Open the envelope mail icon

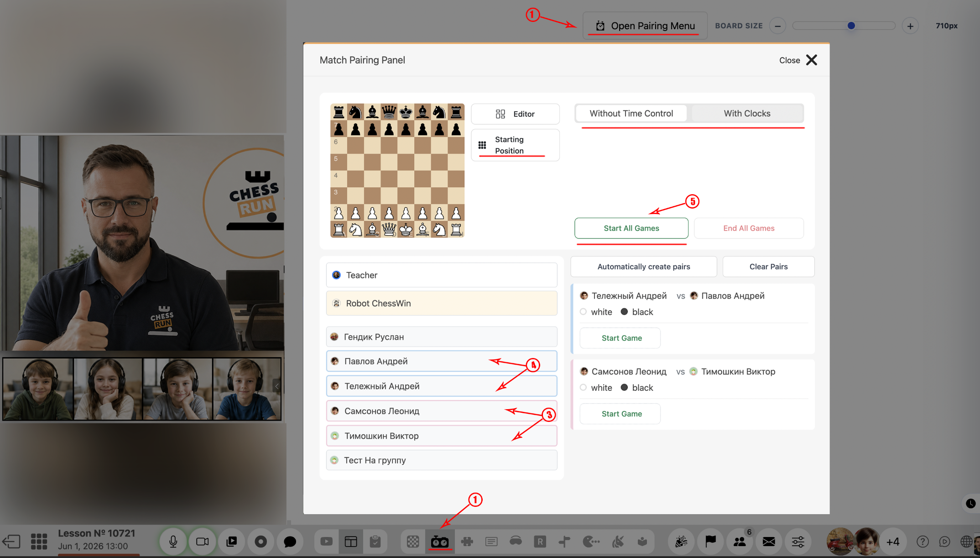pyautogui.click(x=769, y=542)
